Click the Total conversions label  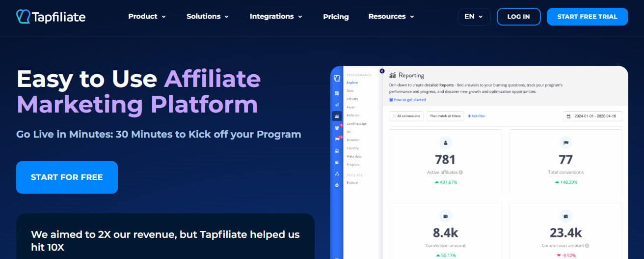(565, 173)
